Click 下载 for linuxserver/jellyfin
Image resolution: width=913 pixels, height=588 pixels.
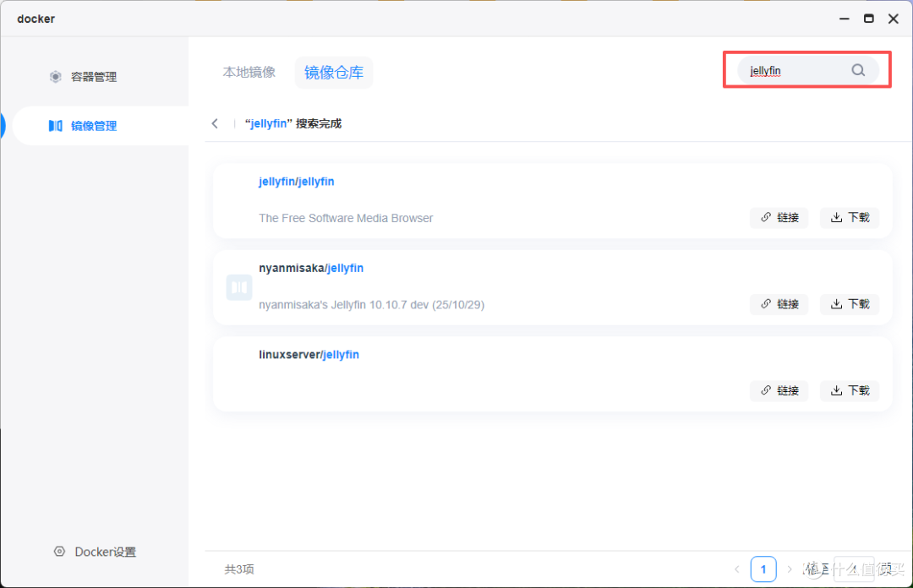(x=850, y=390)
